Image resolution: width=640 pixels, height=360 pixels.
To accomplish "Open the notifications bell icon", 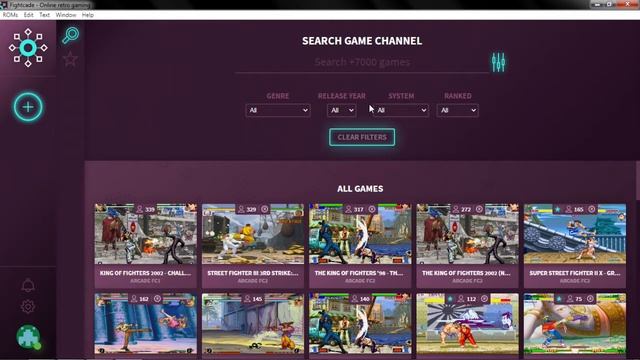I will pos(28,285).
